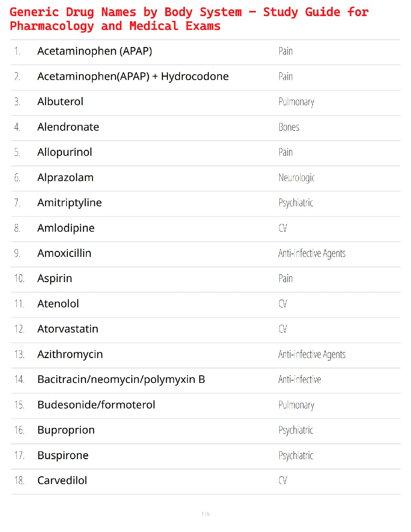Click the Atorvastatin drug name

68,329
